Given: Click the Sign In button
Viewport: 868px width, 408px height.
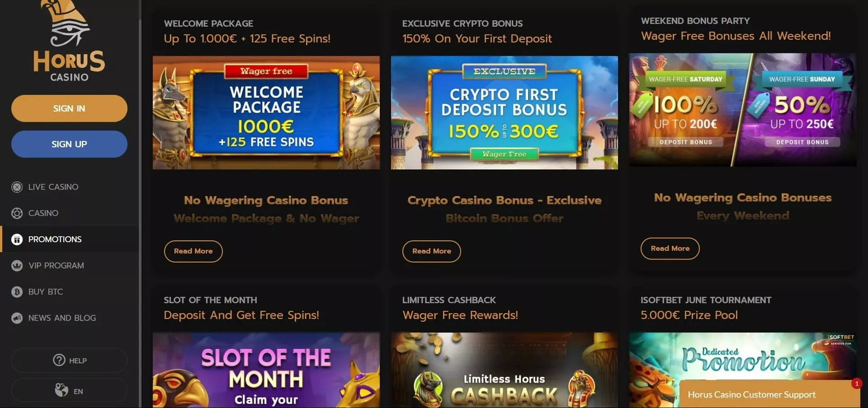Looking at the screenshot, I should pyautogui.click(x=69, y=108).
